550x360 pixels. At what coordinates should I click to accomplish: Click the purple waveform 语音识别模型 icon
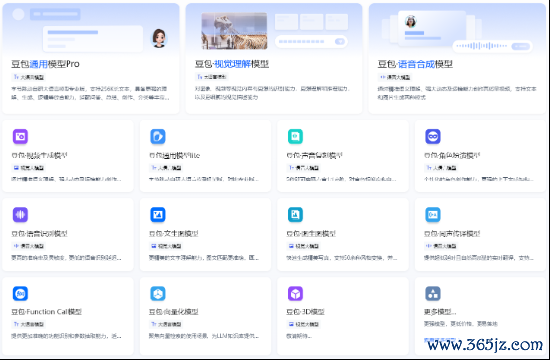[x=20, y=214]
